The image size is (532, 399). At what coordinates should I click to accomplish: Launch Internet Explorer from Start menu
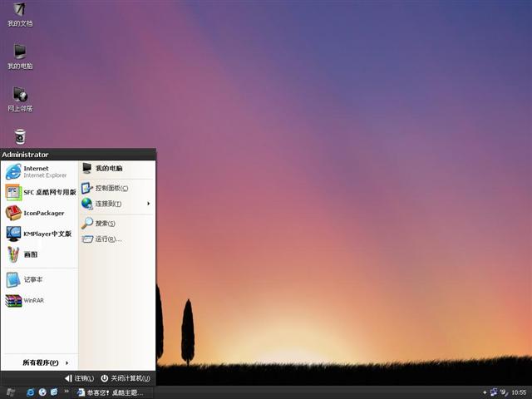point(40,171)
